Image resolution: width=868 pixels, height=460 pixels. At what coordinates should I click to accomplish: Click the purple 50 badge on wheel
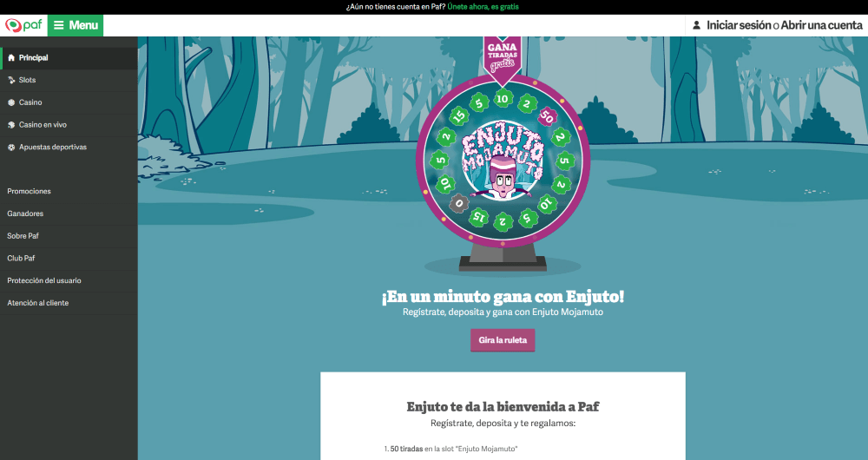(546, 117)
